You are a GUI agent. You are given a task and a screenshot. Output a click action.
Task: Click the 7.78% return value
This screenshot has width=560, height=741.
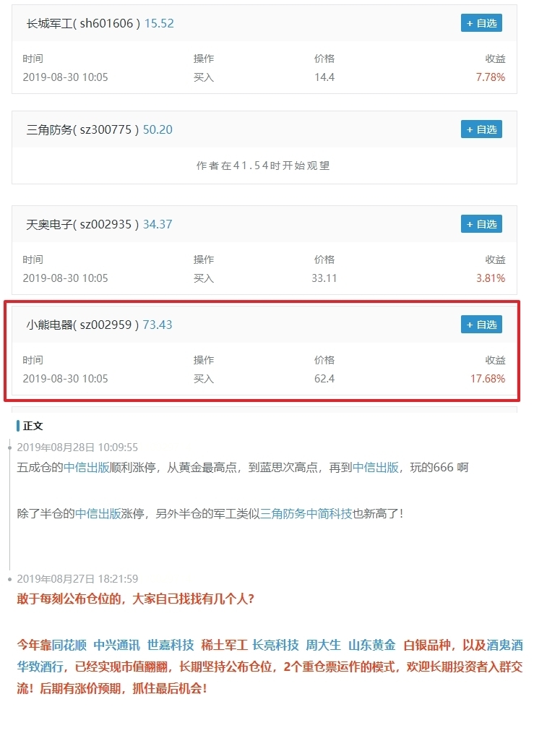click(x=491, y=77)
